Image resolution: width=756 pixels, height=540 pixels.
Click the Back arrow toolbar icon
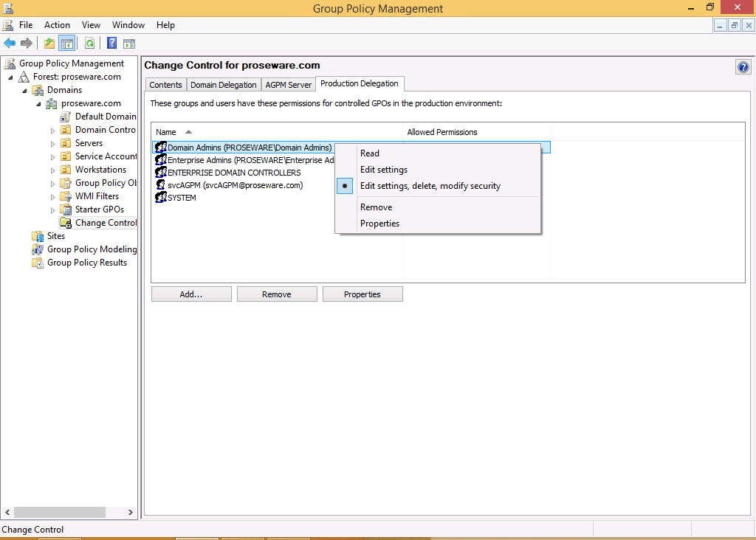(10, 44)
